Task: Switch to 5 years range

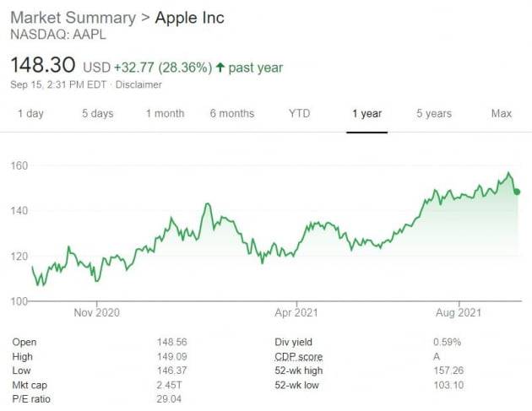Action: tap(433, 114)
